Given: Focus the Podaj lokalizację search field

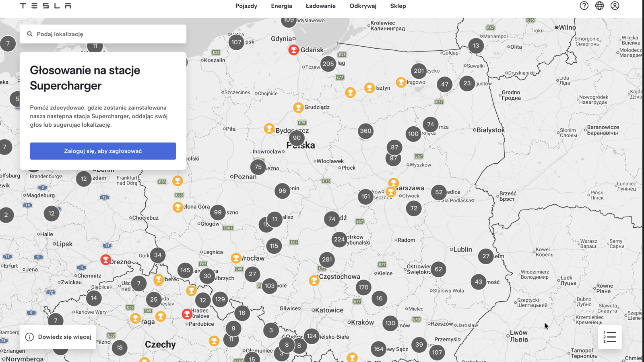Looking at the screenshot, I should tap(103, 34).
